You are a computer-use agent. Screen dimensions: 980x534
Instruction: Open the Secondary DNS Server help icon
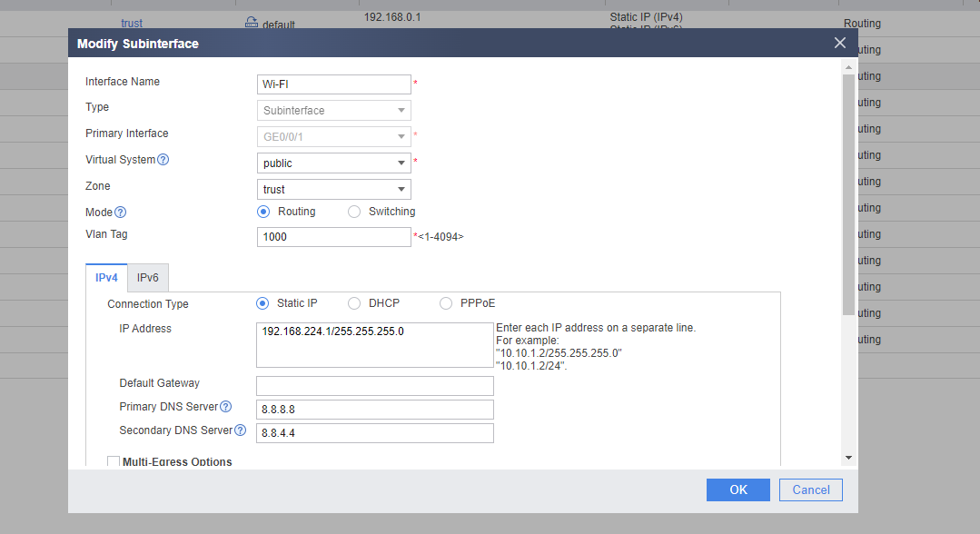(x=240, y=430)
